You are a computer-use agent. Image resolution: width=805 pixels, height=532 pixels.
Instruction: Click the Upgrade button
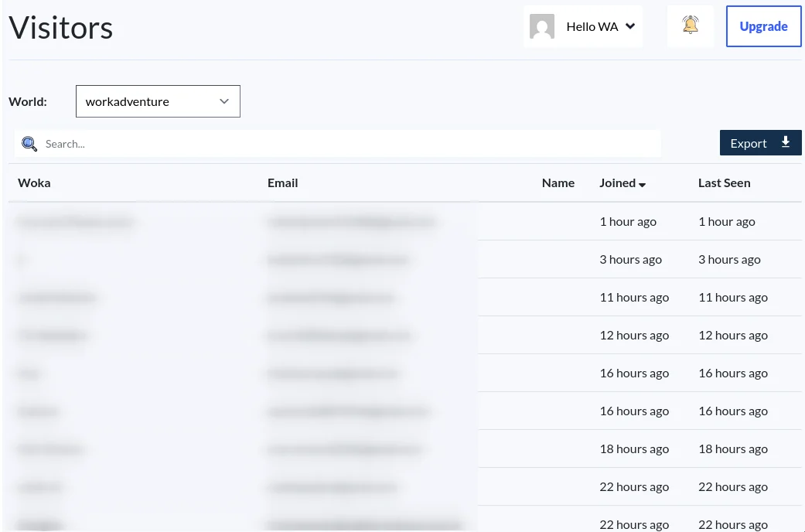click(763, 26)
